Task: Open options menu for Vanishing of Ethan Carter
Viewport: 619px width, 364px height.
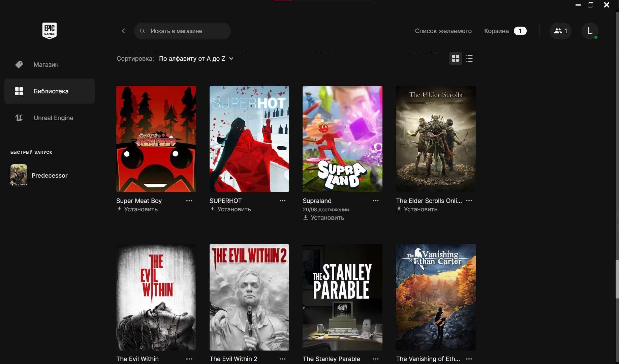Action: 469,359
